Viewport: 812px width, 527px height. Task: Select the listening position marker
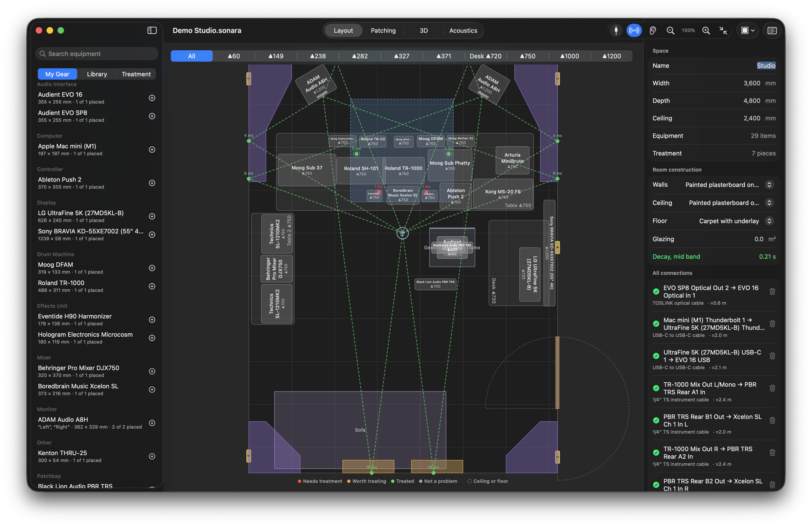pyautogui.click(x=403, y=233)
